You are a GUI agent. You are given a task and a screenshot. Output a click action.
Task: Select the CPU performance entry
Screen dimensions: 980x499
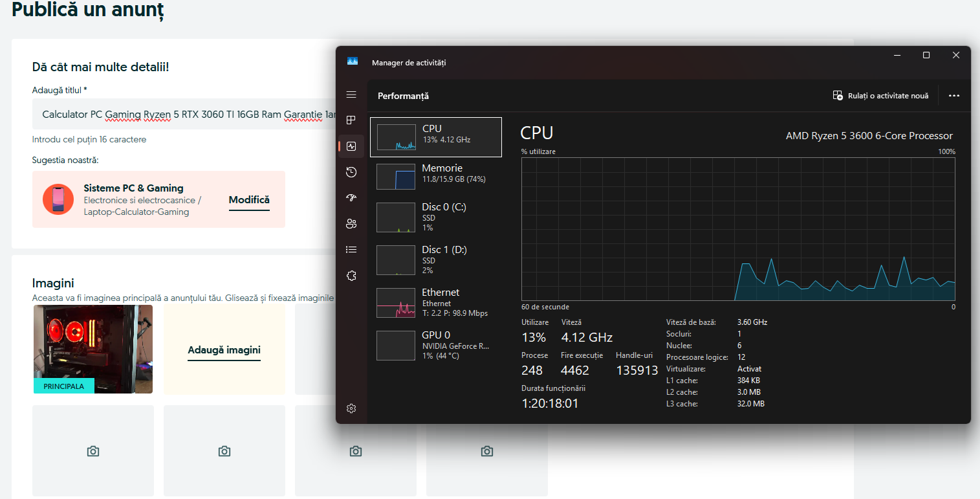[436, 137]
